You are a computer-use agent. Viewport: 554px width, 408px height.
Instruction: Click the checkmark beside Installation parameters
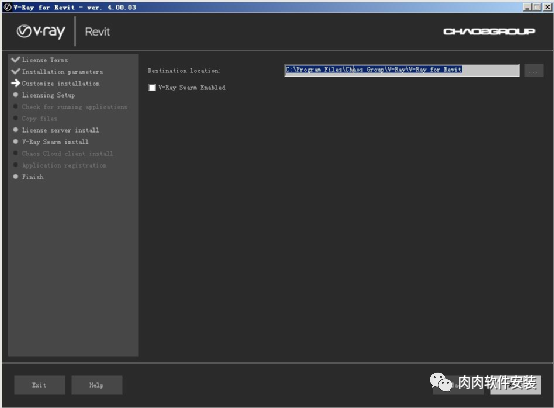click(x=16, y=71)
